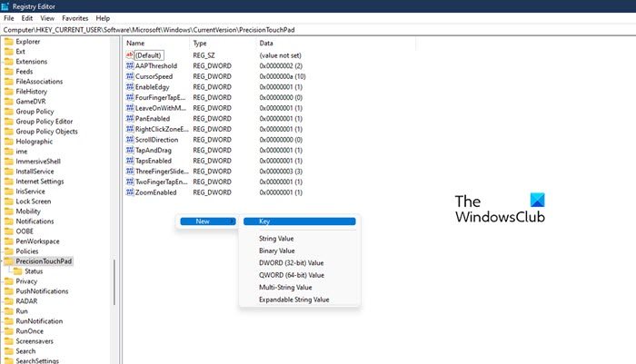The height and width of the screenshot is (364, 636).
Task: Click the RADAR folder icon
Action: [x=9, y=301]
